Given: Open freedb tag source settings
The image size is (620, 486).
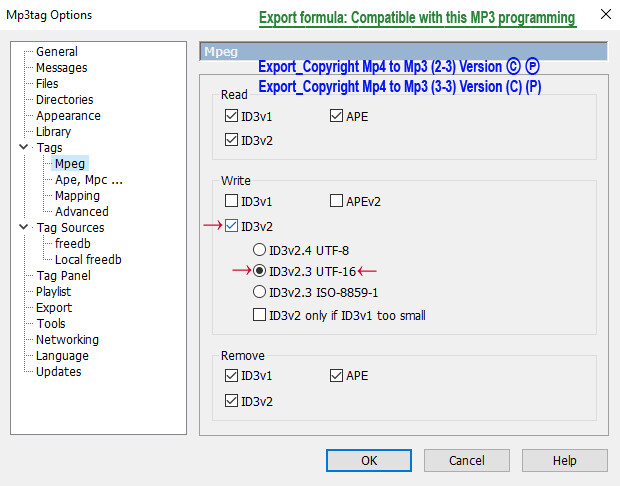Looking at the screenshot, I should (72, 243).
